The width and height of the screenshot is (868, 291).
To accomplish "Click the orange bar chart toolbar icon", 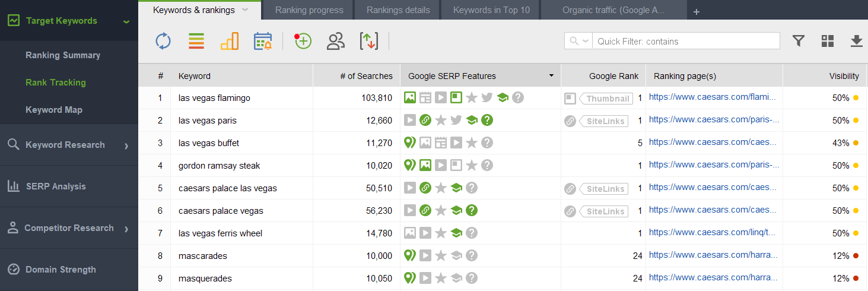I will (230, 41).
